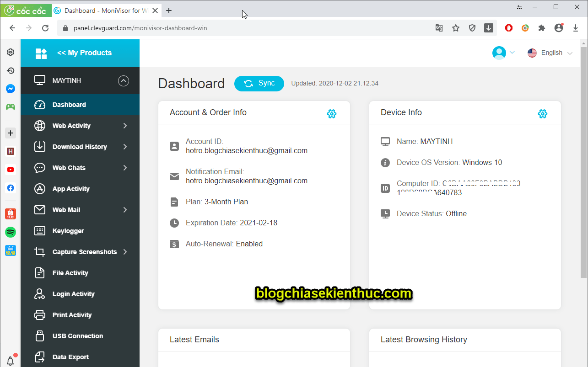
Task: Add a new sidebar shortcut with plus icon
Action: click(x=11, y=133)
